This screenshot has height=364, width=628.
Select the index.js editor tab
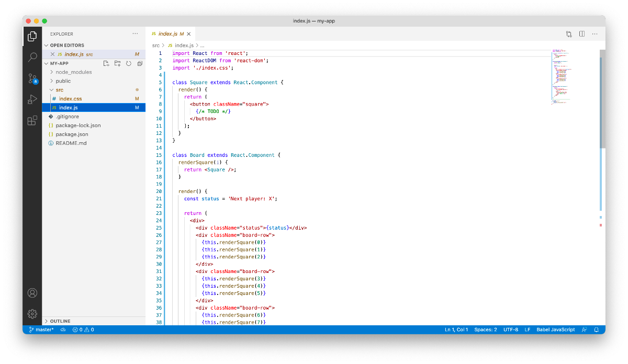[171, 34]
